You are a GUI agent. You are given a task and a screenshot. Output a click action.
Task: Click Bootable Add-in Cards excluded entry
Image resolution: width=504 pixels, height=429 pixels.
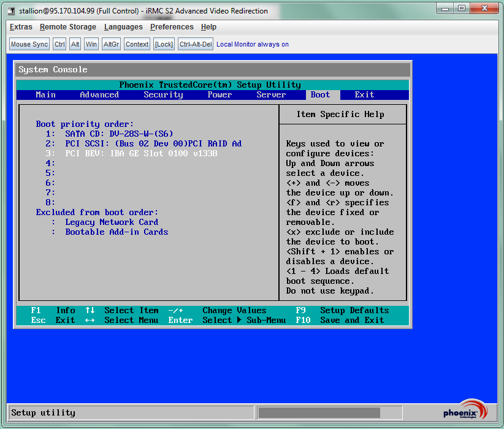(116, 232)
